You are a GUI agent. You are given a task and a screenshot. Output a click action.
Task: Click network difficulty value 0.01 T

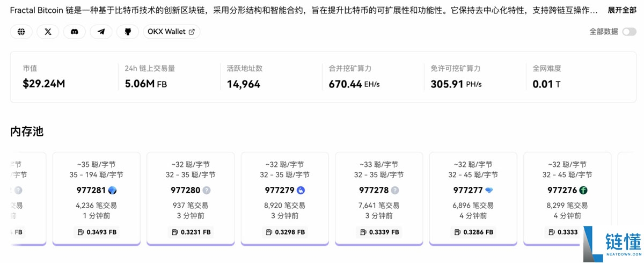click(546, 84)
